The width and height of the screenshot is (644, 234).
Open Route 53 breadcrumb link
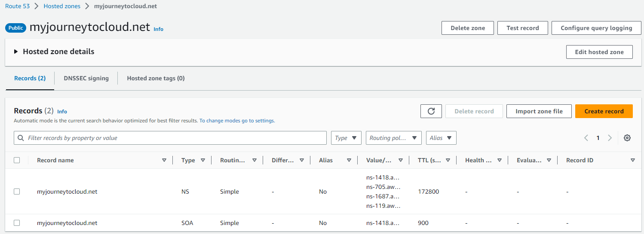pyautogui.click(x=17, y=6)
